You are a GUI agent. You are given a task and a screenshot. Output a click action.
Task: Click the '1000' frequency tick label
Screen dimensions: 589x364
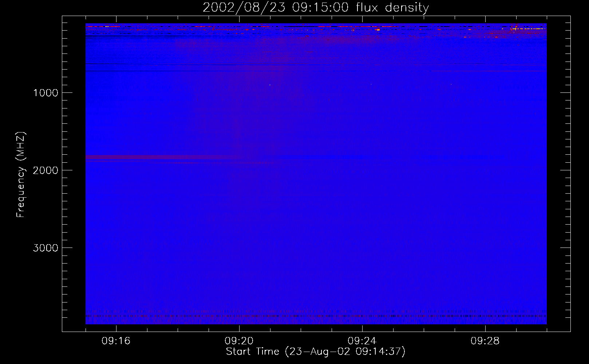(x=46, y=93)
